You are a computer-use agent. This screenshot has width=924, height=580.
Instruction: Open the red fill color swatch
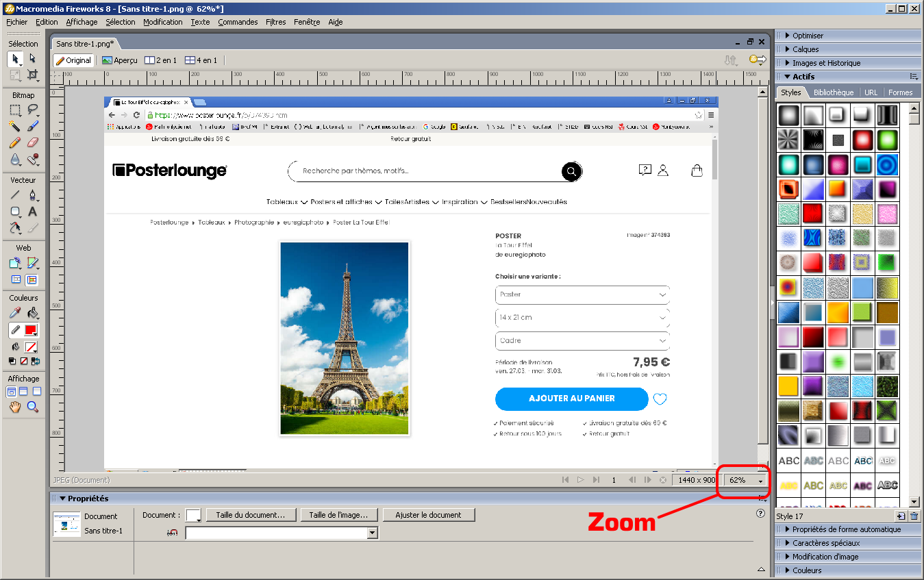point(31,330)
